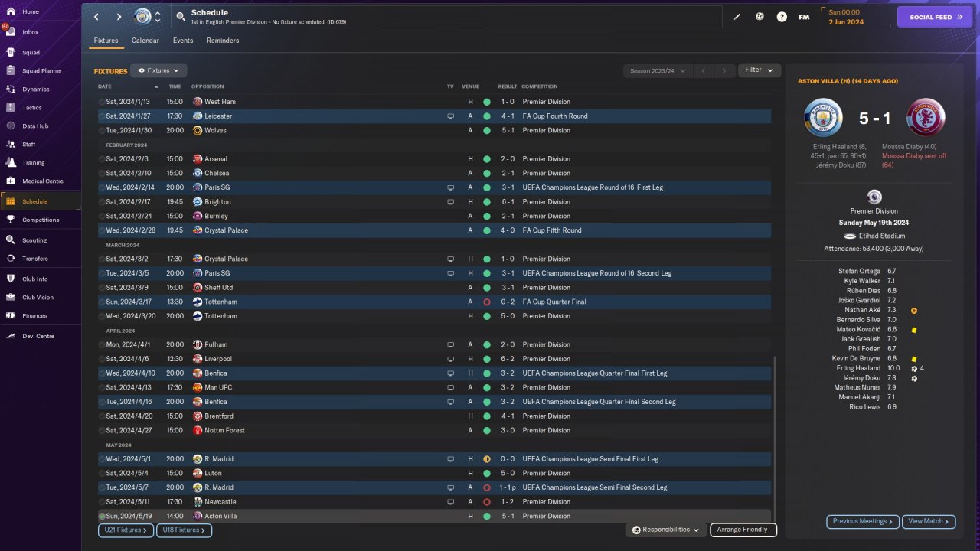The image size is (980, 551).
Task: Click the Schedule search bar
Action: pyautogui.click(x=446, y=17)
